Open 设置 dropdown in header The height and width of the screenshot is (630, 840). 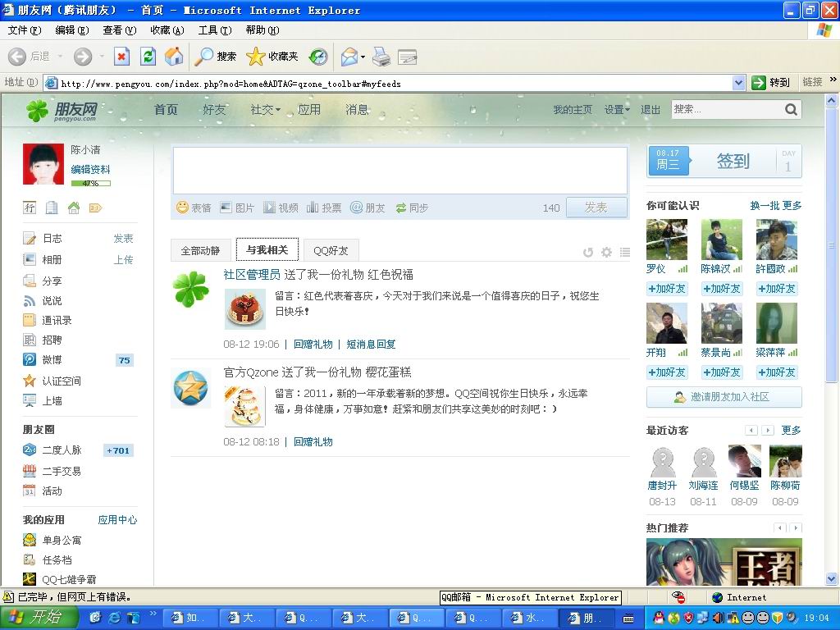[617, 110]
